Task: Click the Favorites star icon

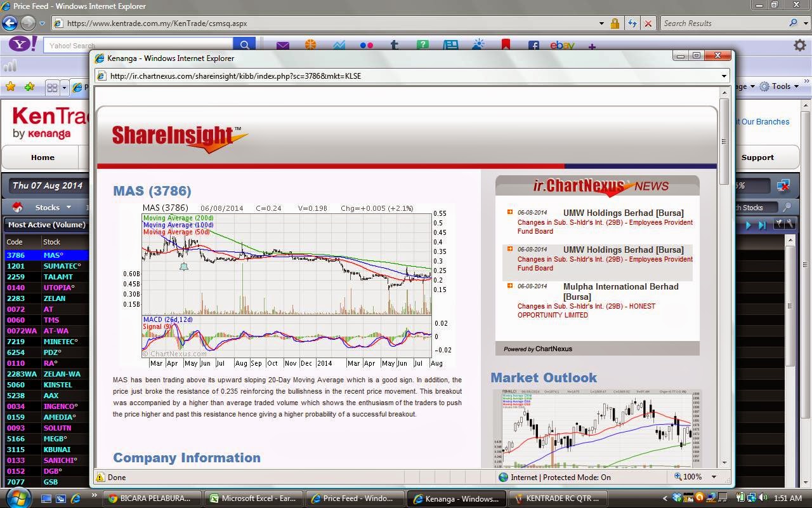Action: (x=10, y=86)
